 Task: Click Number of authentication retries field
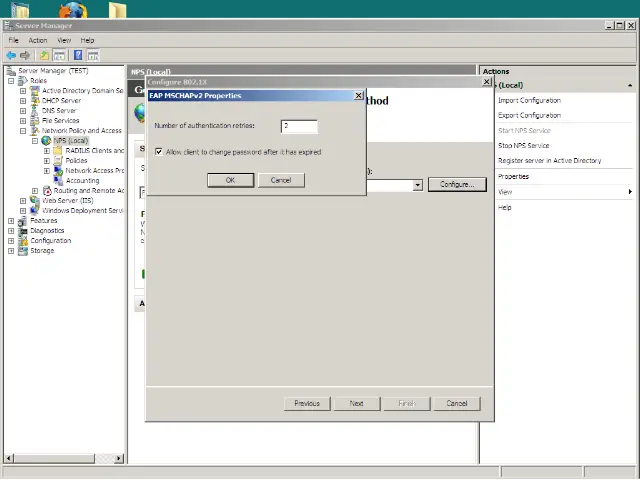(x=299, y=126)
